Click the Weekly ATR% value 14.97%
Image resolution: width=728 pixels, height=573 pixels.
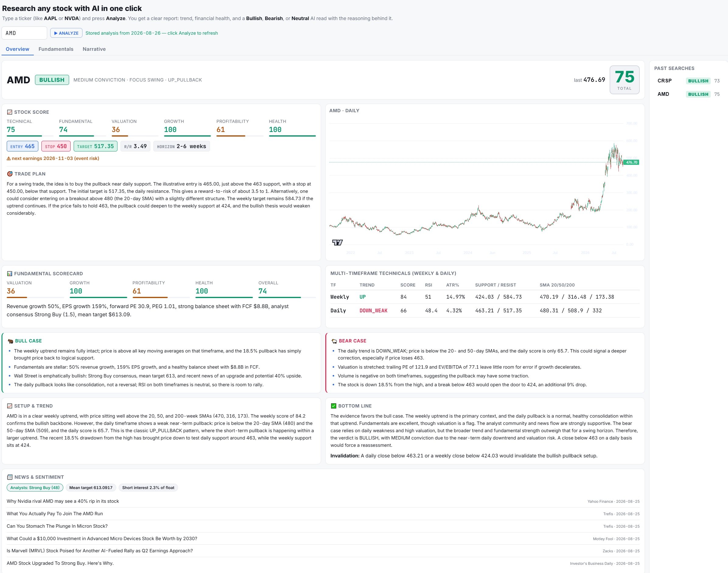click(456, 297)
